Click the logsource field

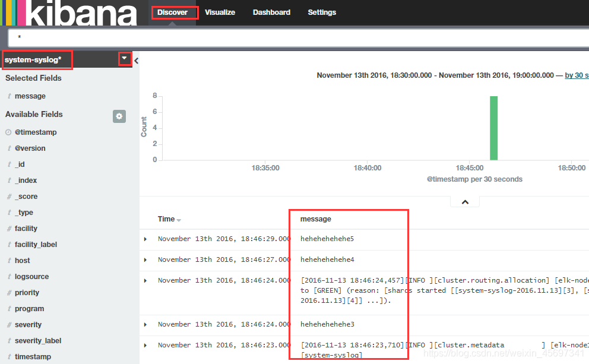[32, 277]
